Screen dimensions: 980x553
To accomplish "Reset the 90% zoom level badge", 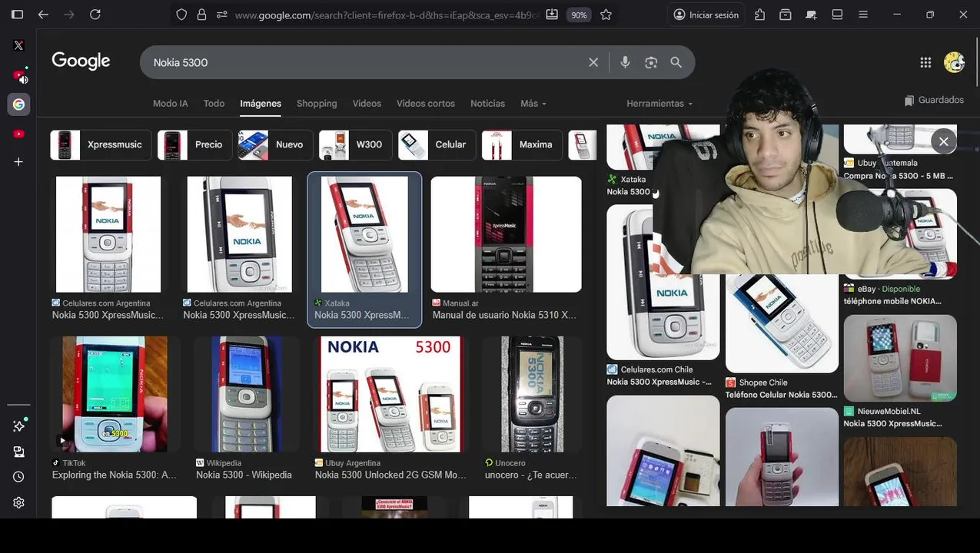I will point(579,15).
